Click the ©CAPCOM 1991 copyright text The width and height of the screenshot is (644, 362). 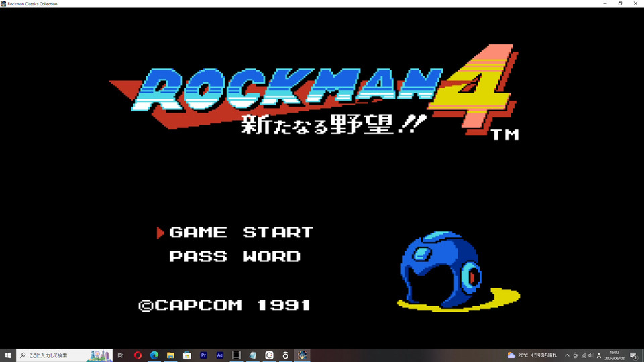click(x=225, y=306)
